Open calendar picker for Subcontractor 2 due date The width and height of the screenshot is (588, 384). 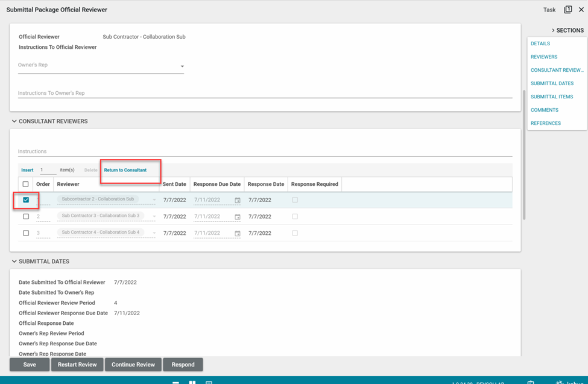click(x=238, y=200)
